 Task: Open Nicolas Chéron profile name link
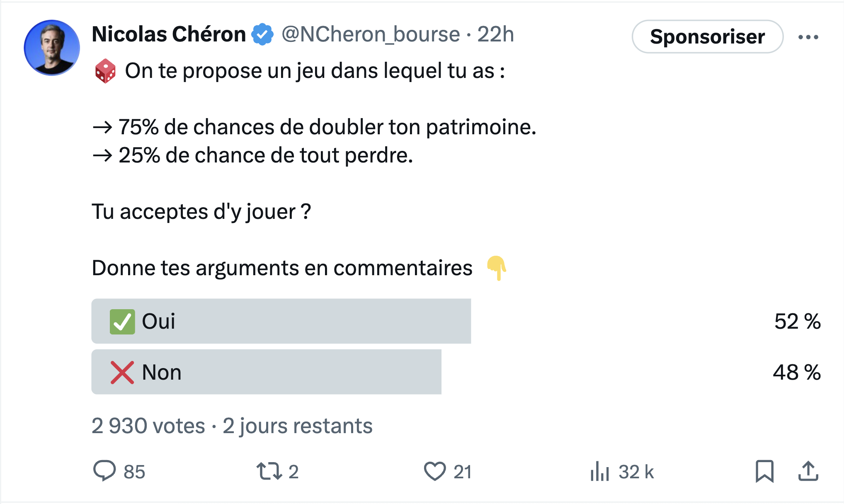169,34
